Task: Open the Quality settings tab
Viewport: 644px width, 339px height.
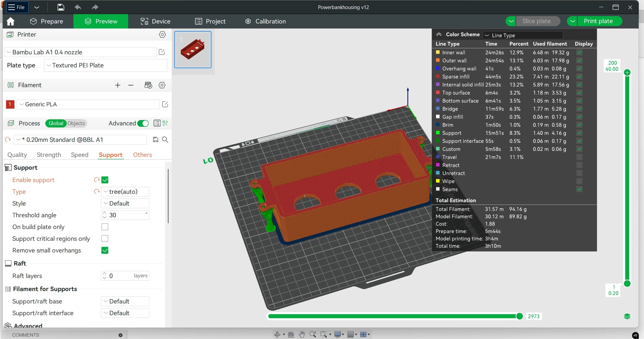Action: point(17,155)
